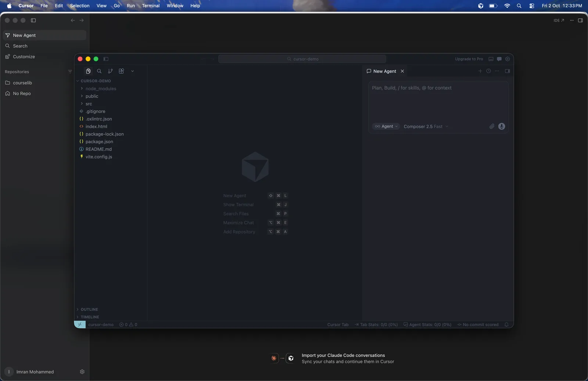The height and width of the screenshot is (381, 588).
Task: Open the remote window status bar icon
Action: pos(80,324)
